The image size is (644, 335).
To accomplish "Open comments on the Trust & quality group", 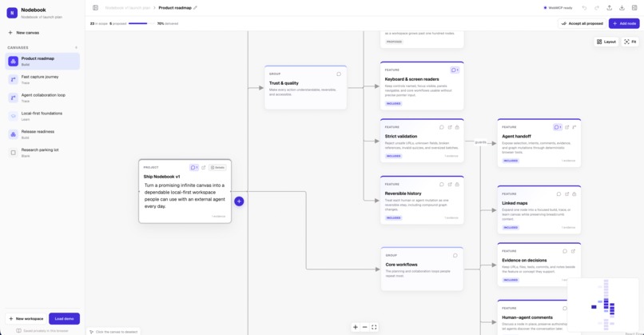I will [339, 74].
